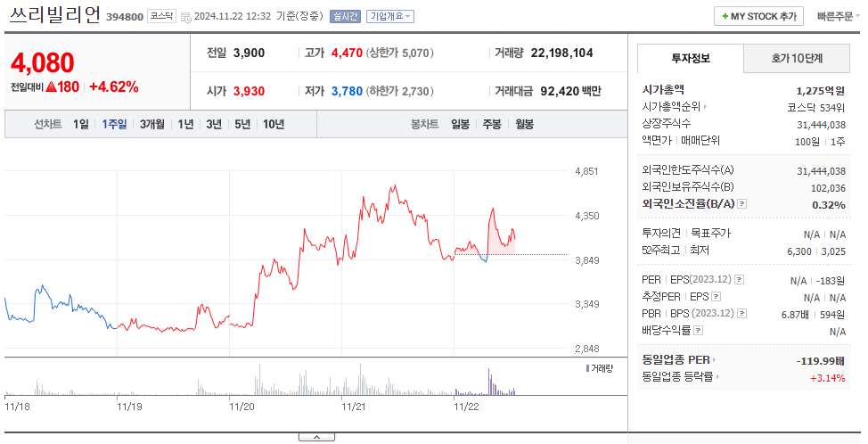Select the 3개월 line chart period
868x444 pixels.
[x=152, y=124]
